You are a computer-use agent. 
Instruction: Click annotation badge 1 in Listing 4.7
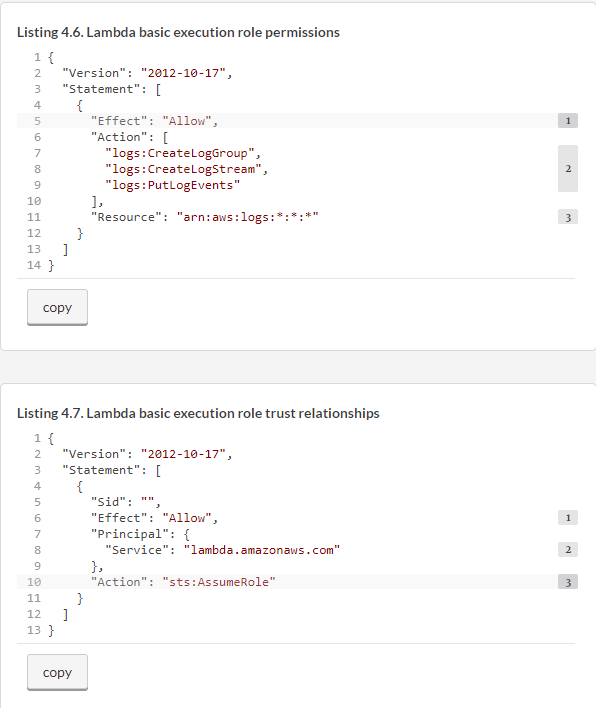pos(568,518)
